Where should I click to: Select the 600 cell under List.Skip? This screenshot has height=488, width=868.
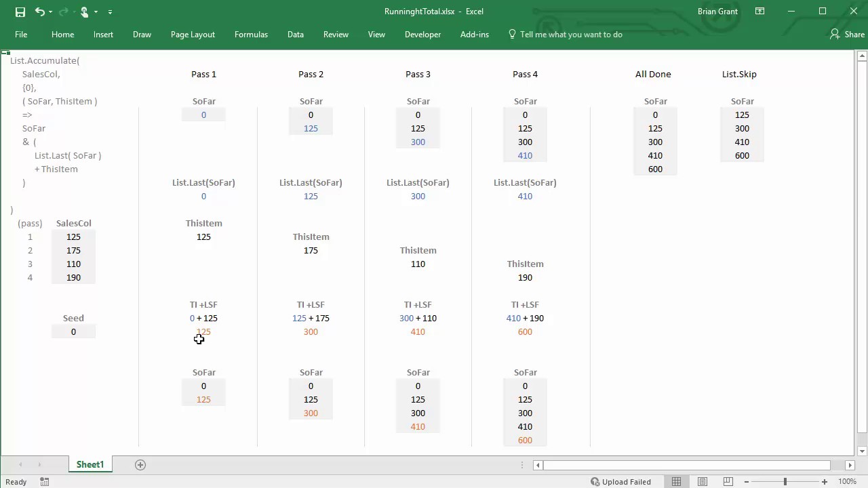coord(742,155)
